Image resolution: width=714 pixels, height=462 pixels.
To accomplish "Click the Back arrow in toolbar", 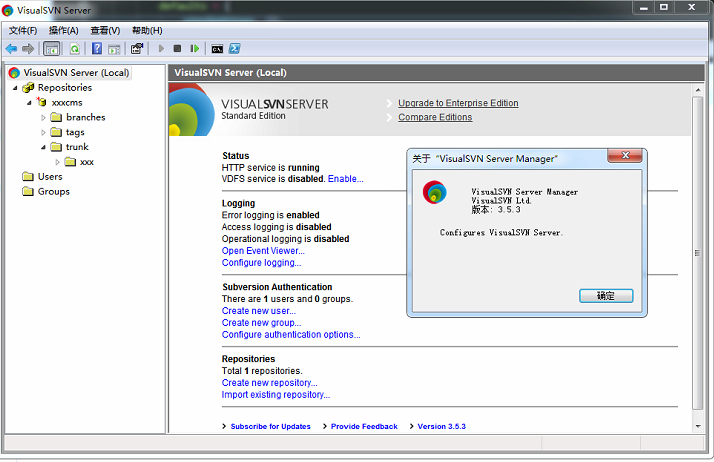I will point(11,49).
